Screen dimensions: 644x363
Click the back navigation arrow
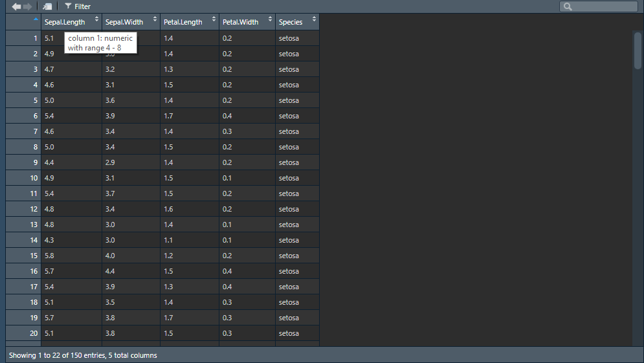pos(16,6)
